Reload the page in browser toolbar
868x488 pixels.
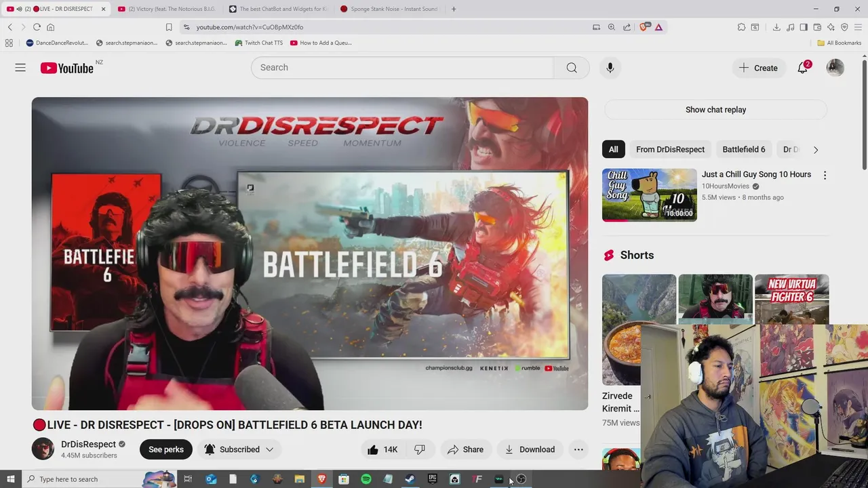(x=37, y=27)
